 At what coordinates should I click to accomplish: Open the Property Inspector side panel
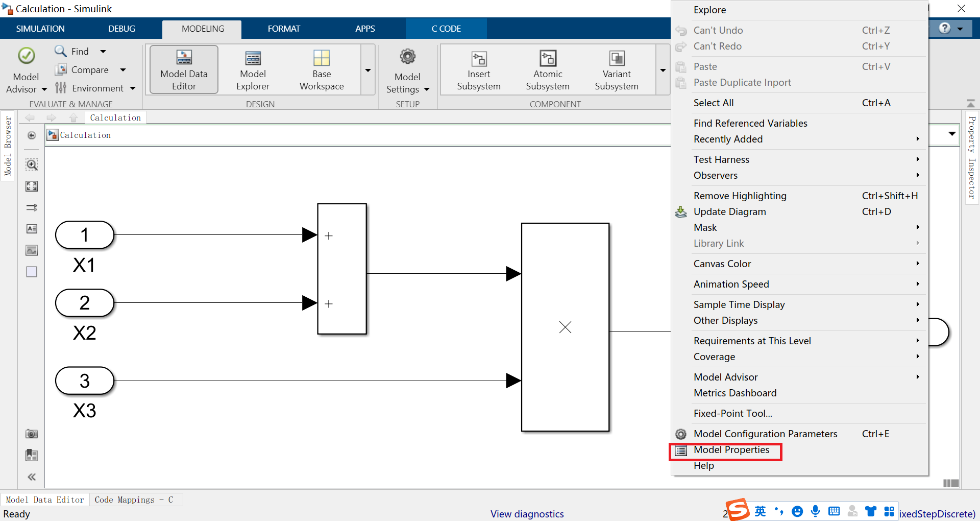tap(972, 157)
